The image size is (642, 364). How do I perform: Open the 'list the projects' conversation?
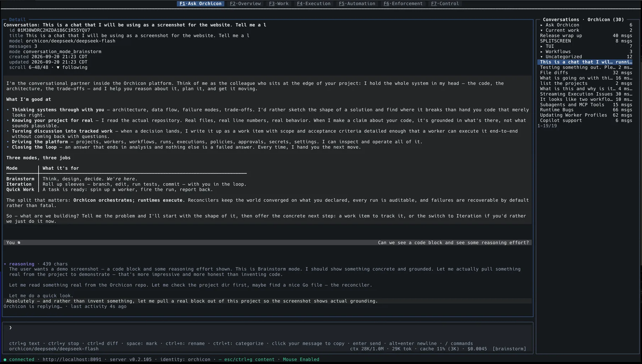click(586, 83)
